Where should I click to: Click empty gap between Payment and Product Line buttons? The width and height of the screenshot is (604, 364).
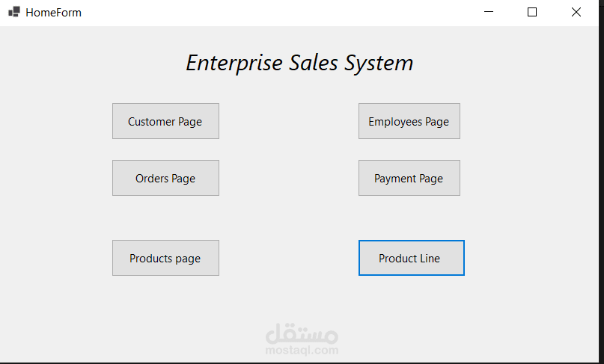(x=409, y=218)
